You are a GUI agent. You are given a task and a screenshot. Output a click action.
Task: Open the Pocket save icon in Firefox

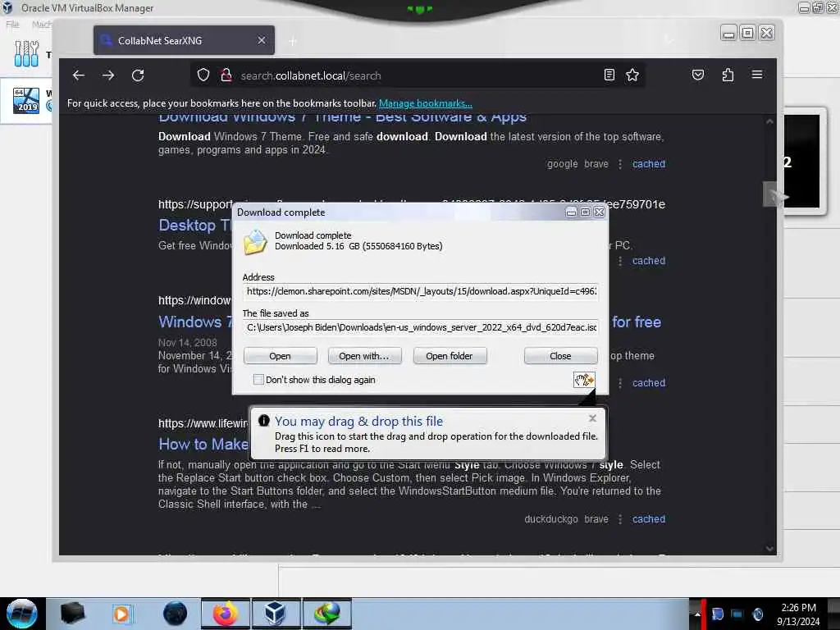click(x=697, y=75)
